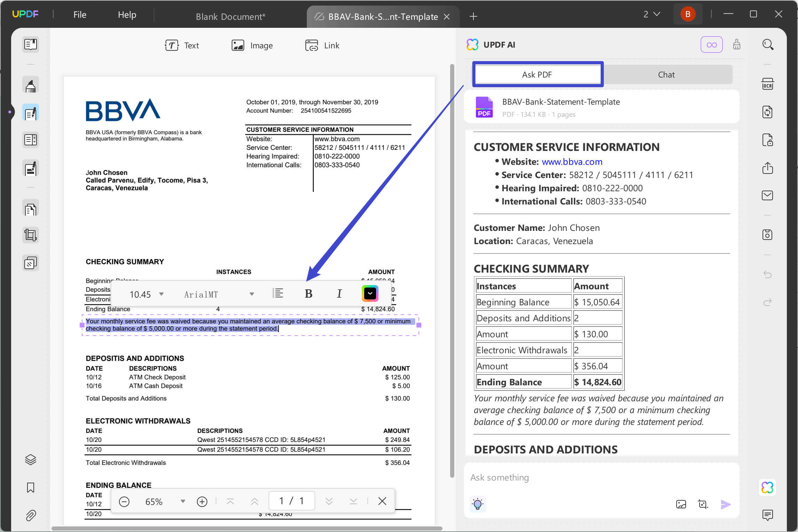
Task: Open the 10.45 font size dropdown
Action: [x=161, y=294]
